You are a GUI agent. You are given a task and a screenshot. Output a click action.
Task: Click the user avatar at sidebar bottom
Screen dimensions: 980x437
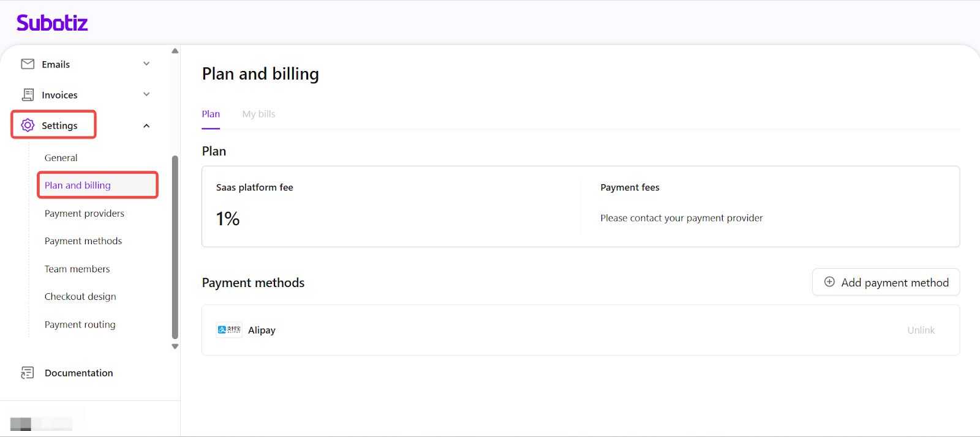21,423
